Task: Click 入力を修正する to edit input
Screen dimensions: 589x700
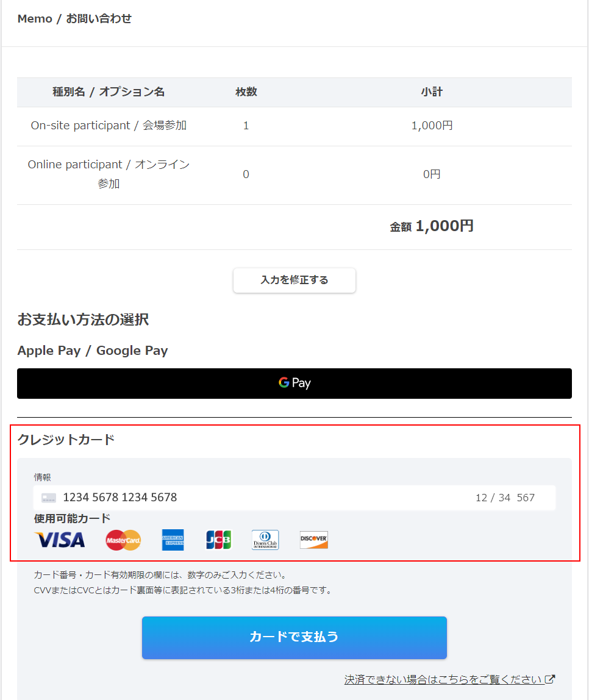Action: click(294, 280)
